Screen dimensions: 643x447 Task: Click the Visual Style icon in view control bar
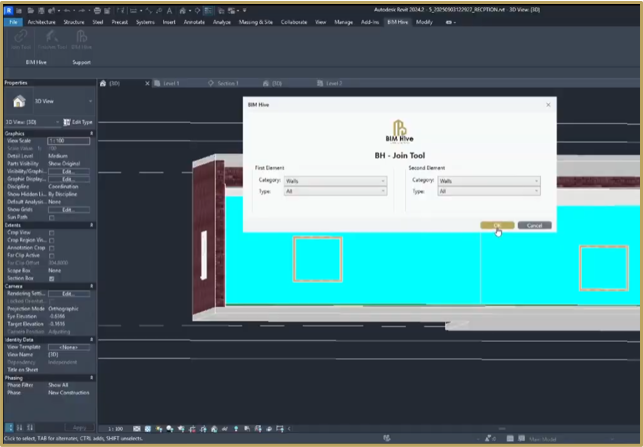[x=148, y=429]
